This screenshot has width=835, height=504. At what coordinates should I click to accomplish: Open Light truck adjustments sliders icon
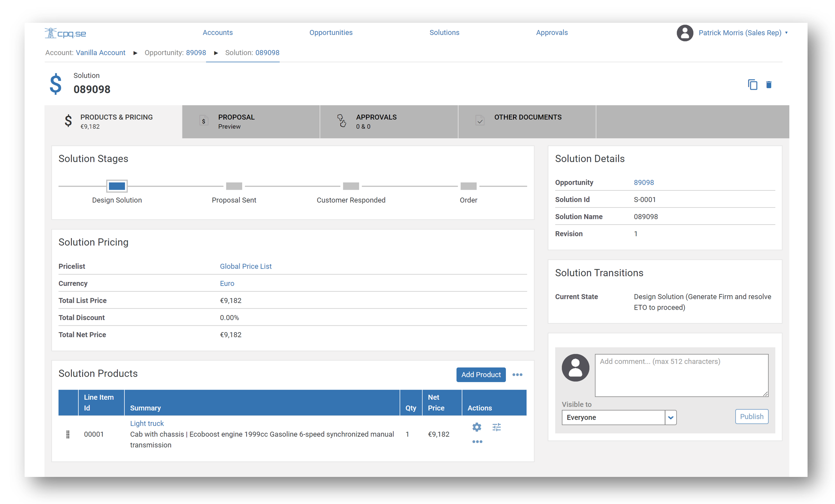(497, 427)
